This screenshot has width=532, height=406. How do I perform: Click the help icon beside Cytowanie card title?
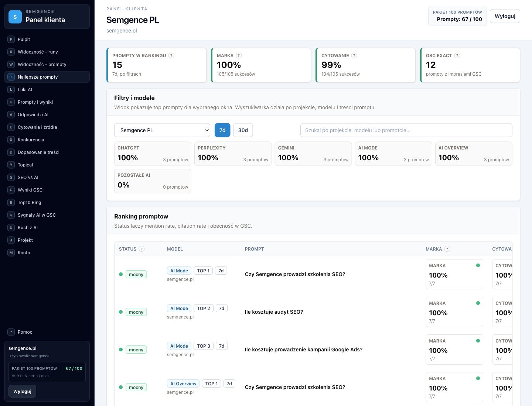click(x=354, y=55)
